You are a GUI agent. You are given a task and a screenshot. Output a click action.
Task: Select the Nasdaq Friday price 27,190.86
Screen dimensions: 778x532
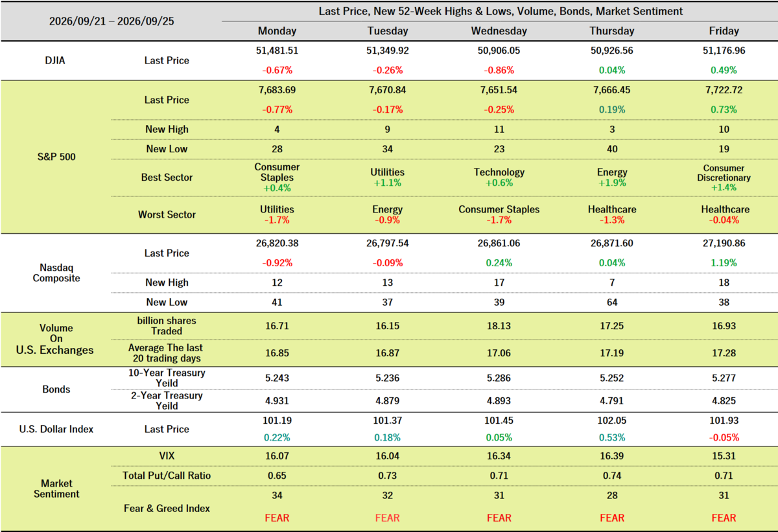724,243
